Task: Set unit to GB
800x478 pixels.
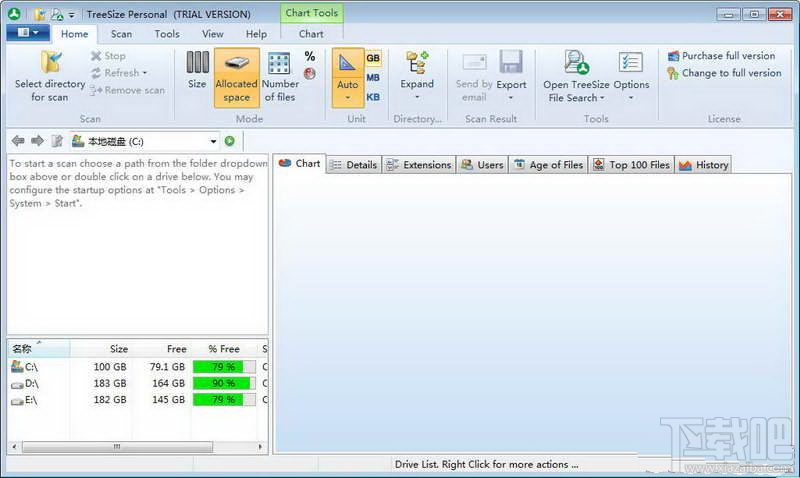Action: click(373, 58)
